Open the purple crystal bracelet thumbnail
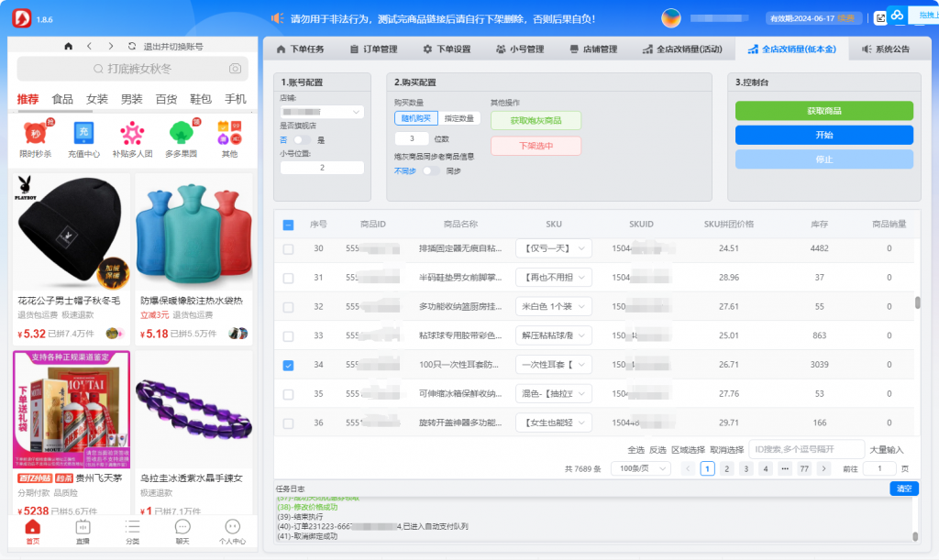The image size is (939, 560). [193, 409]
